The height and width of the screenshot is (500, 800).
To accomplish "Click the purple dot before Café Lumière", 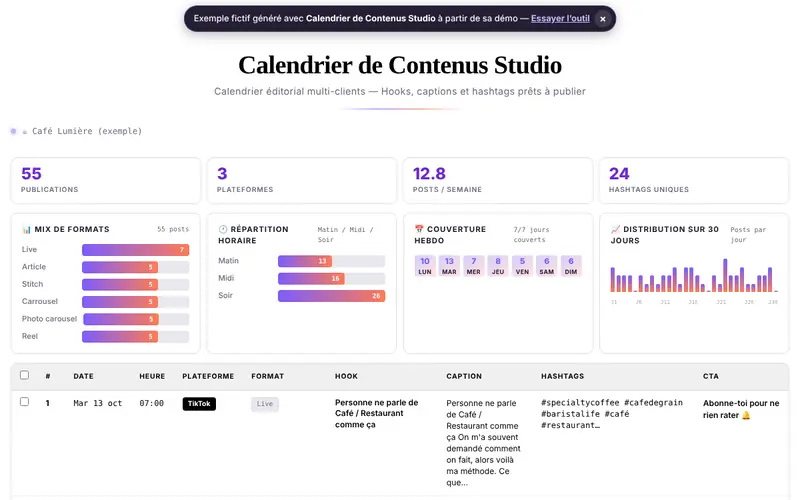I will coord(13,131).
